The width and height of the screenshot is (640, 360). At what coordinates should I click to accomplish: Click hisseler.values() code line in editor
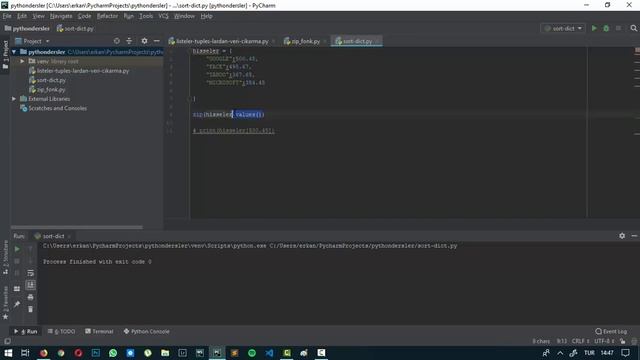228,114
